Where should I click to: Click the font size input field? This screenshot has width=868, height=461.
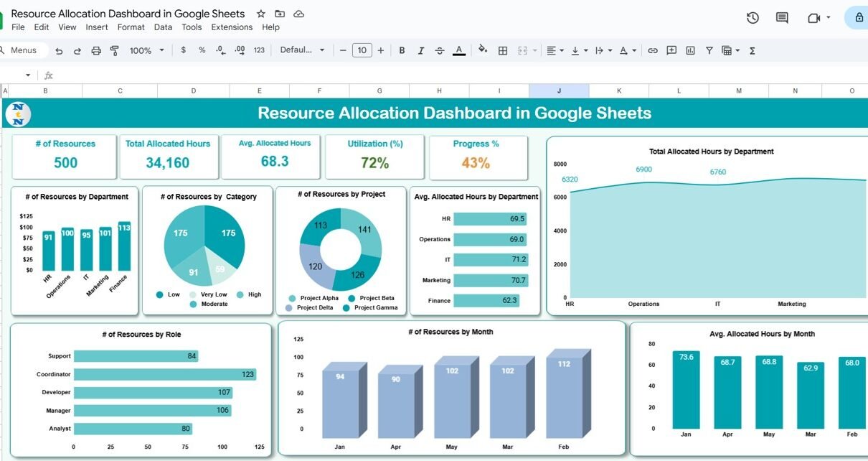[x=362, y=50]
